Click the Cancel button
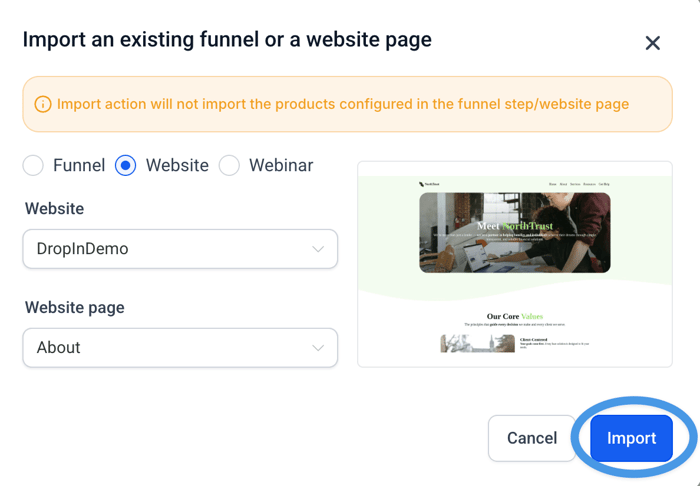Image resolution: width=700 pixels, height=486 pixels. coord(531,438)
